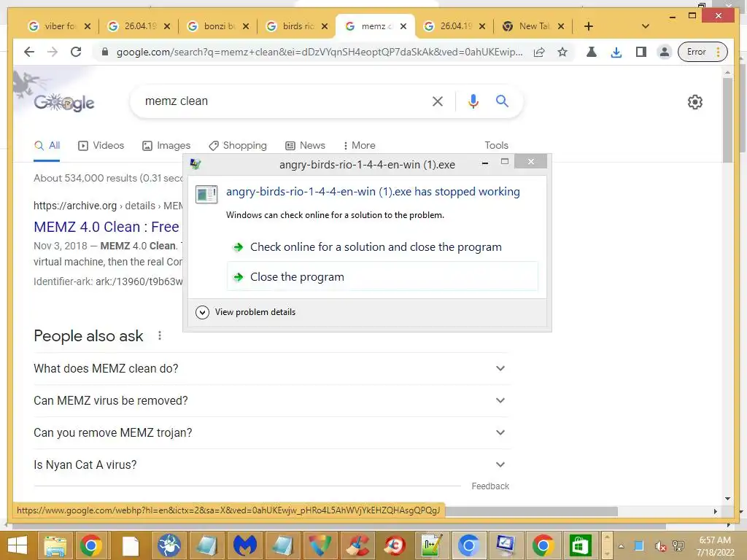Switch to the Images results tab

(x=166, y=146)
